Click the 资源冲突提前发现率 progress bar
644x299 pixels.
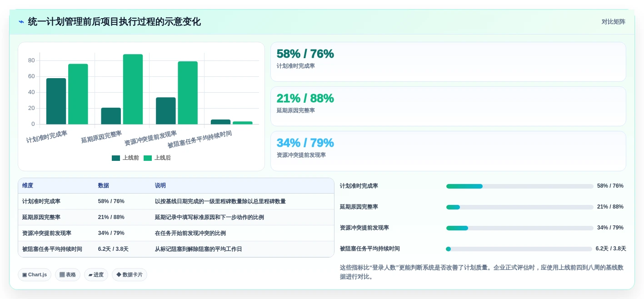point(520,228)
